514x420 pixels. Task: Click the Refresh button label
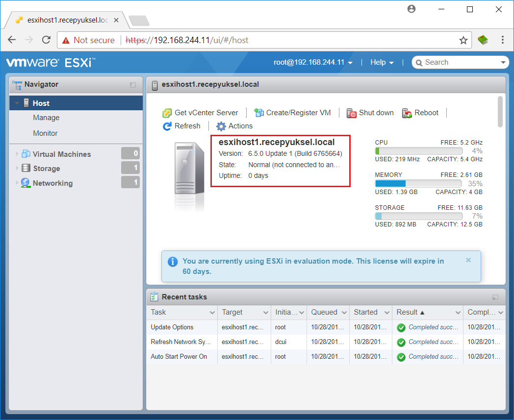(187, 126)
